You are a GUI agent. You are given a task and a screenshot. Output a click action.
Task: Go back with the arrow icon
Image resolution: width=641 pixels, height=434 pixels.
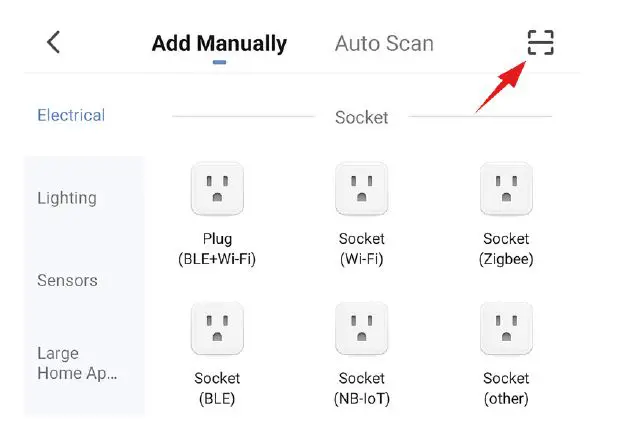pos(54,42)
